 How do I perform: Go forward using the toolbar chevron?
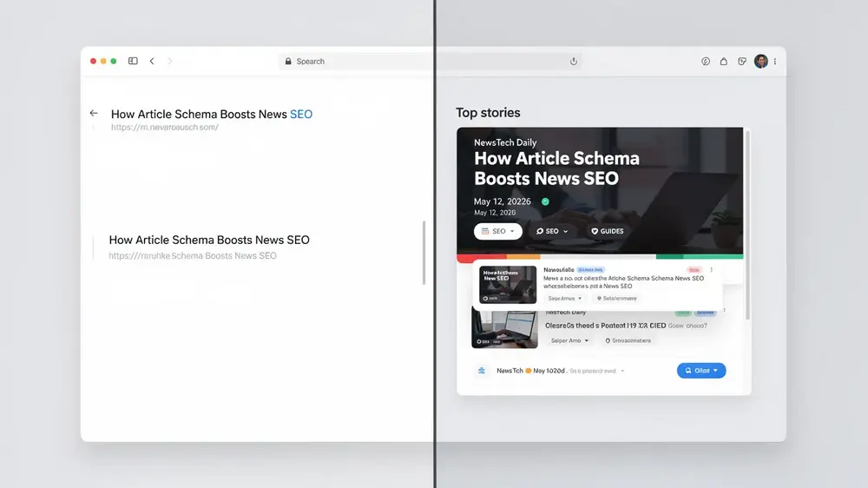(x=170, y=61)
